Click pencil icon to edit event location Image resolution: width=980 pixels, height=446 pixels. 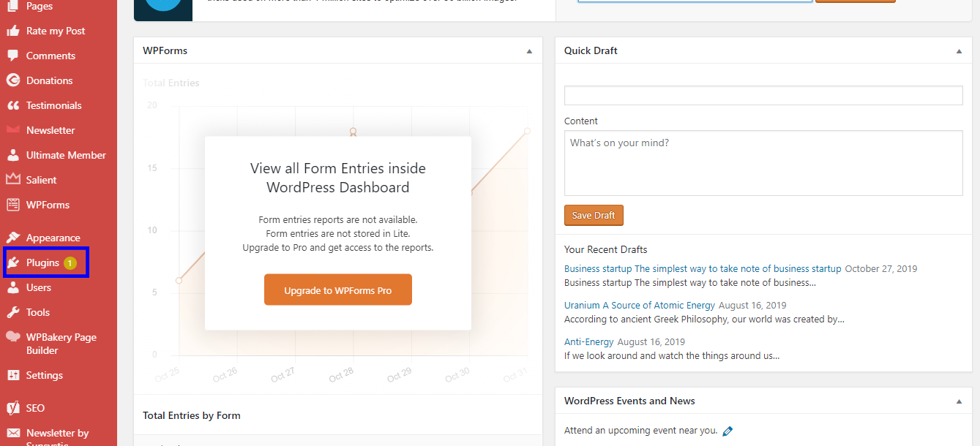tap(727, 431)
